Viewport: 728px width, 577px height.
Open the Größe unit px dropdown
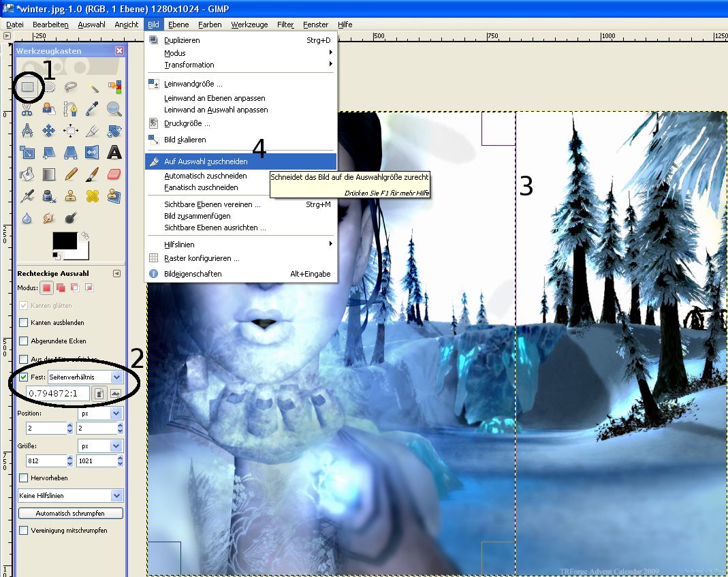pyautogui.click(x=100, y=446)
